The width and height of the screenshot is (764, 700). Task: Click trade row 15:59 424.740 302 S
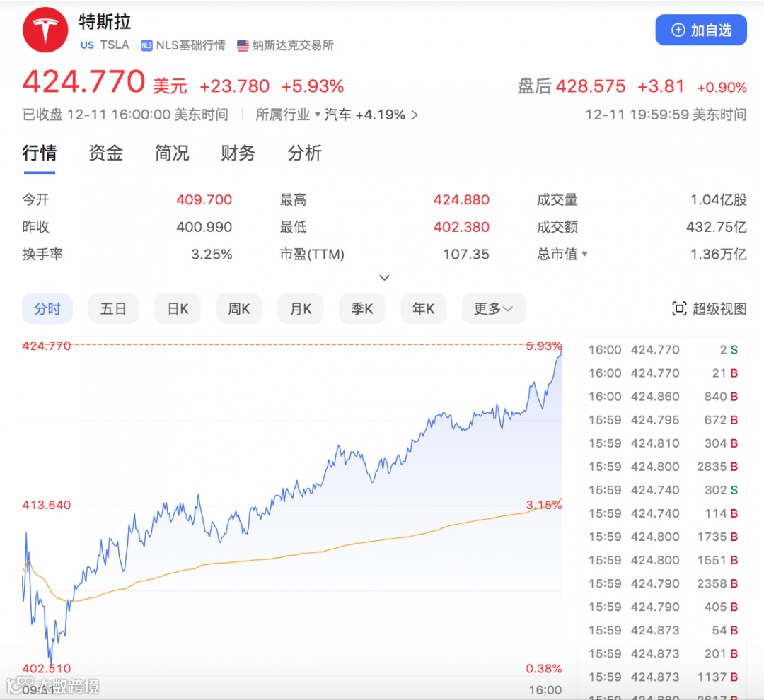[663, 490]
